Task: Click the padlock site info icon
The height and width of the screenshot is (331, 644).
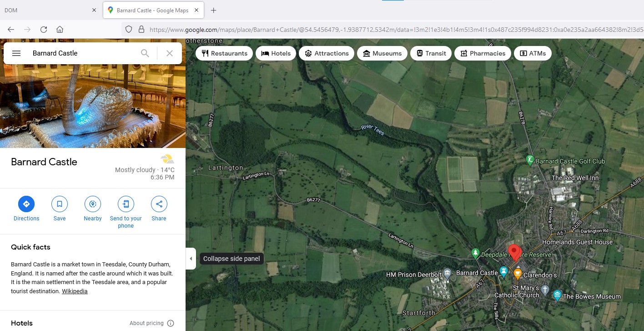Action: (x=141, y=29)
